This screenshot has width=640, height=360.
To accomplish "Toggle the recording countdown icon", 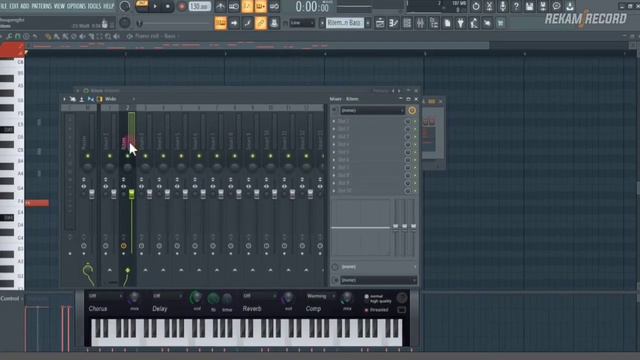I will [247, 6].
